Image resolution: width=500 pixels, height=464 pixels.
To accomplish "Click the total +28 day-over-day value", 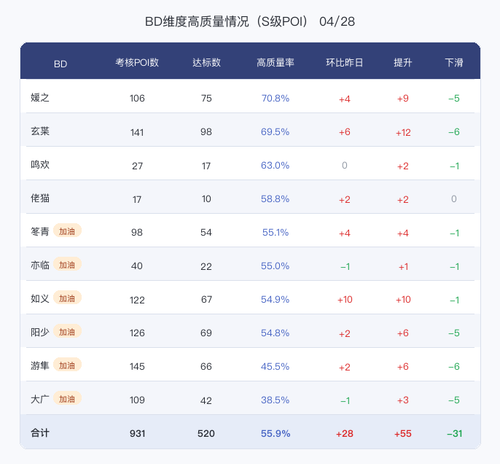I will (345, 434).
